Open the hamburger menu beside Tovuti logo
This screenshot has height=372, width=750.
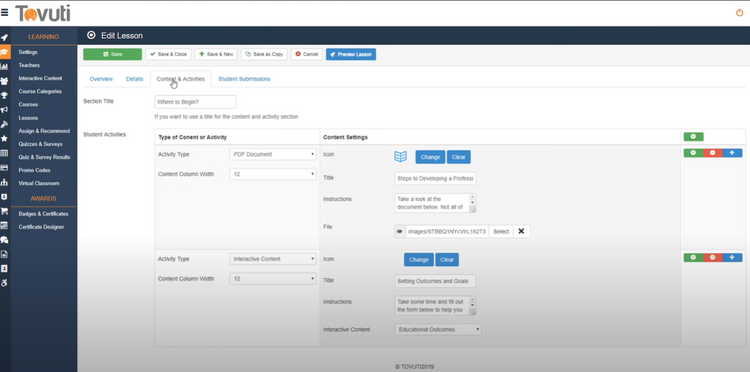(4, 13)
